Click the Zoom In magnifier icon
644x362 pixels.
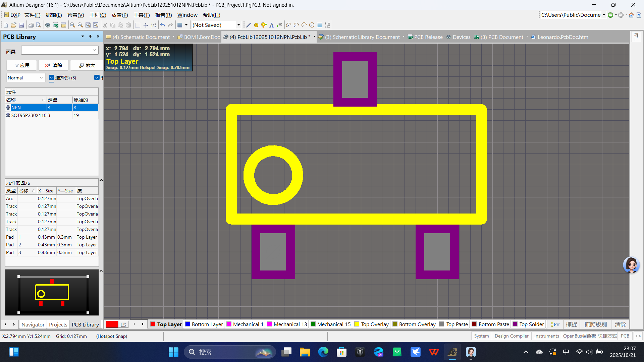coord(72,25)
